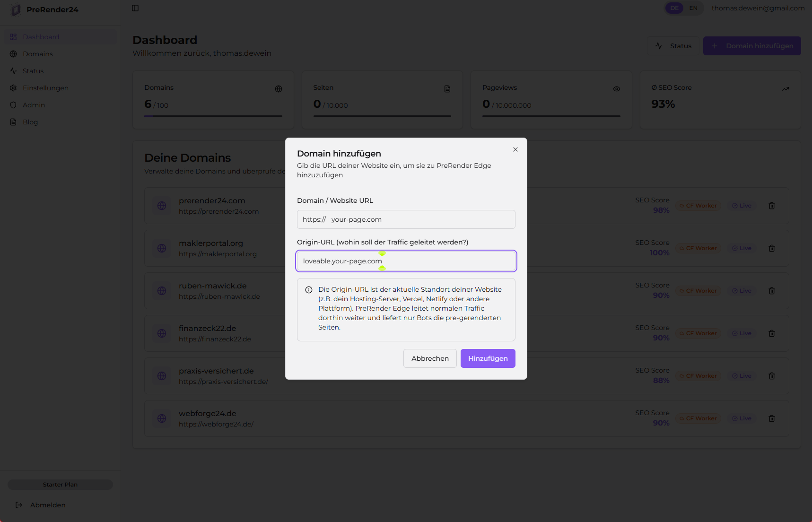
Task: Click the Admin shield icon
Action: [x=13, y=105]
